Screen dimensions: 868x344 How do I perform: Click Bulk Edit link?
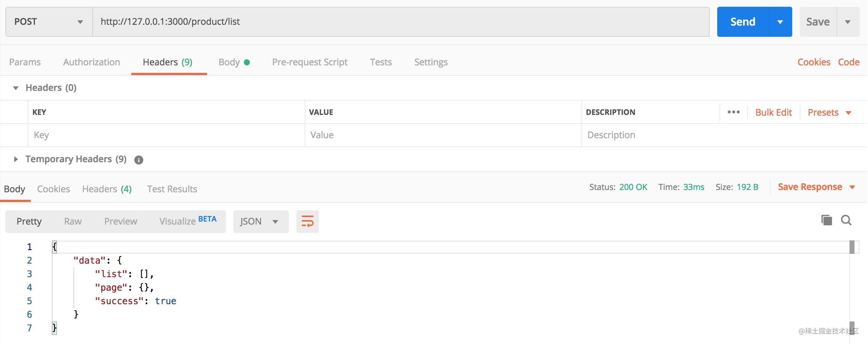[773, 112]
